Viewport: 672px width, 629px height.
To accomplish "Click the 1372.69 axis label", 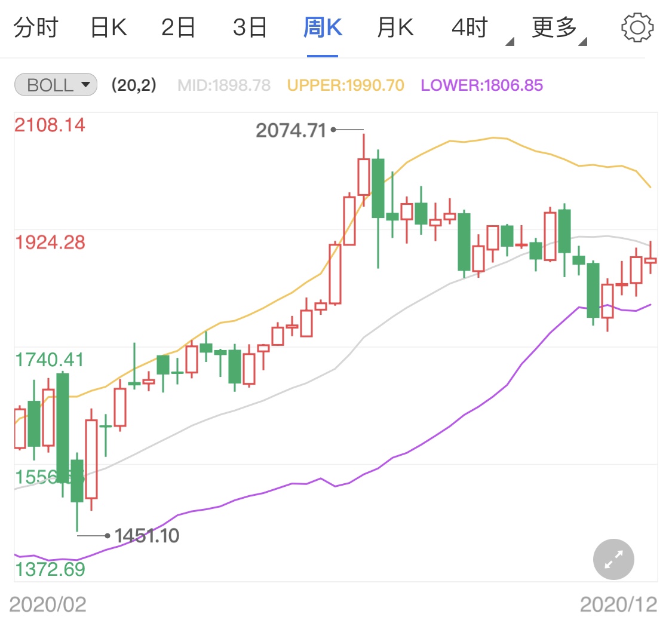I will tap(50, 569).
